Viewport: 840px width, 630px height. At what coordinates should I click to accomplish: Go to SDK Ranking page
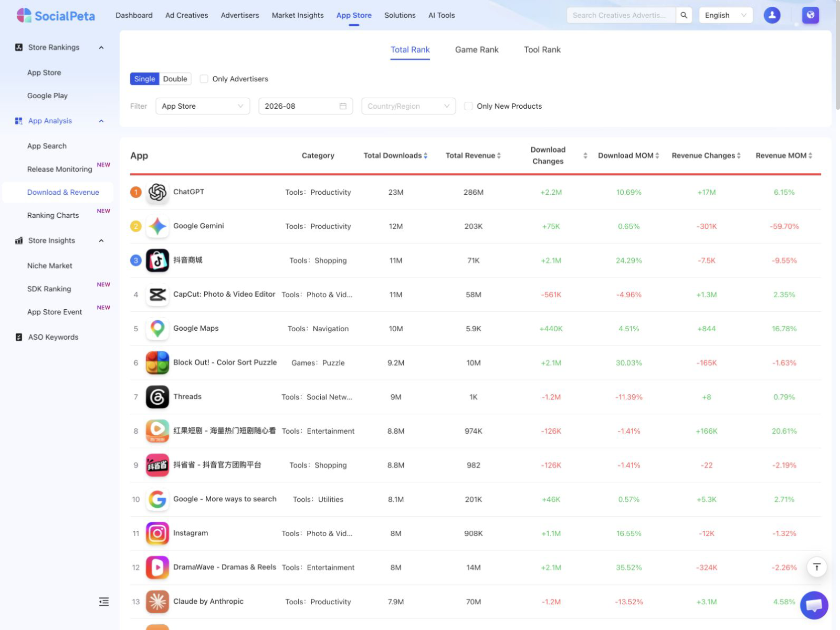49,289
